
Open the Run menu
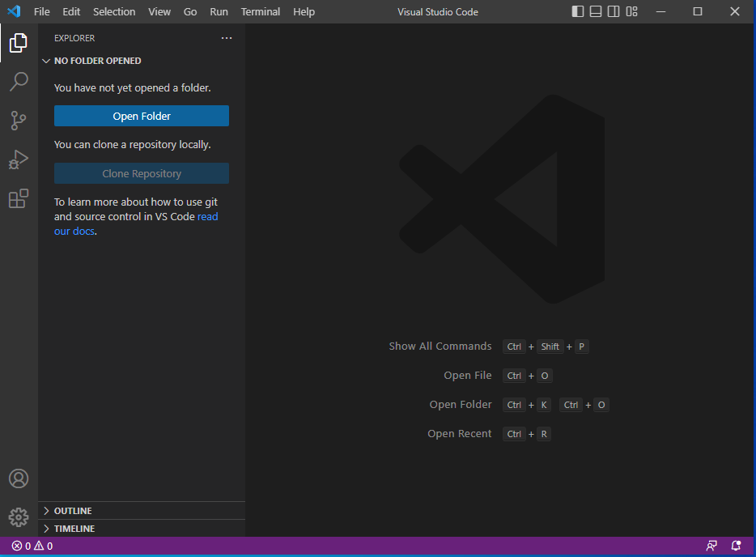[219, 11]
